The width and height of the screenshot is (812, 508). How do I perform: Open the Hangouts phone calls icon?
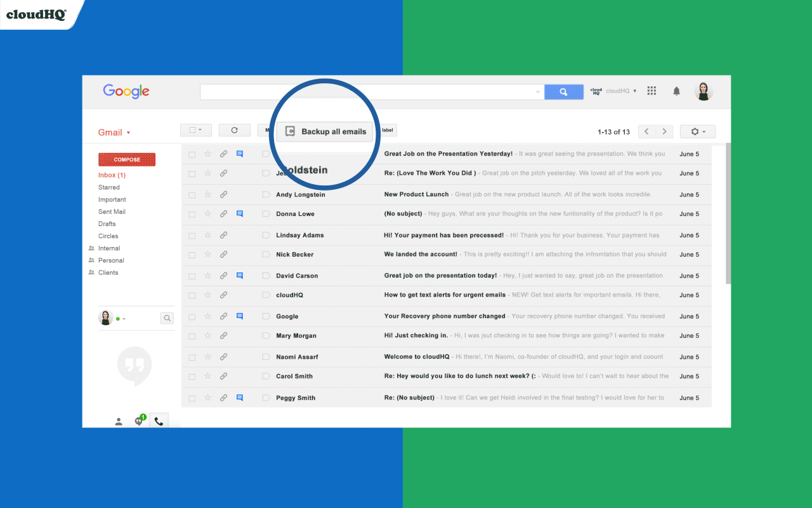(x=159, y=420)
